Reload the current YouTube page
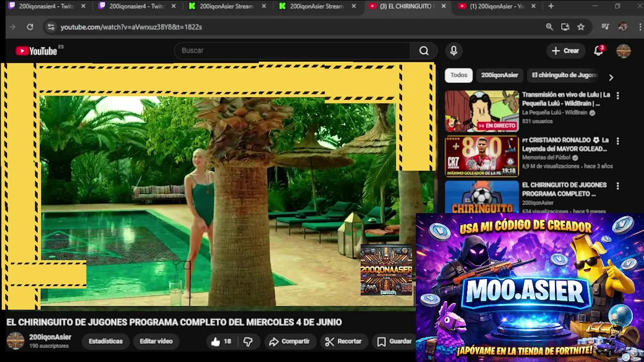This screenshot has height=362, width=644. (x=30, y=27)
